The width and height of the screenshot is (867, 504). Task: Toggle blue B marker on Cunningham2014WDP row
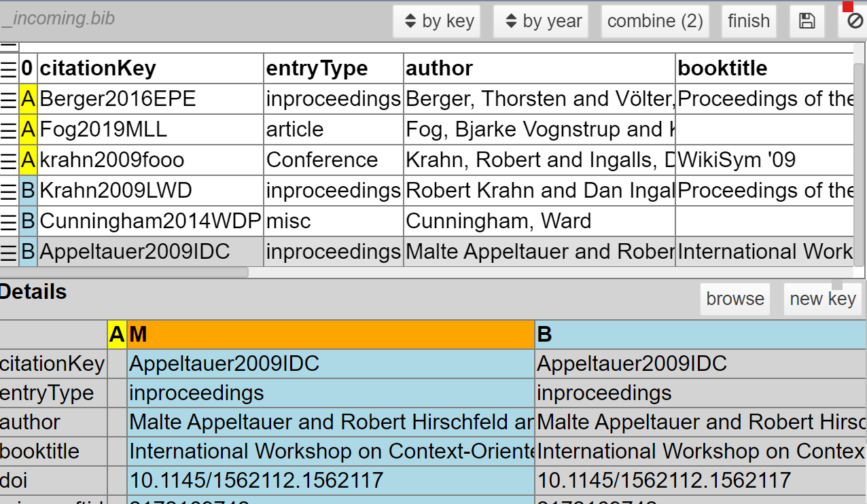click(x=28, y=221)
